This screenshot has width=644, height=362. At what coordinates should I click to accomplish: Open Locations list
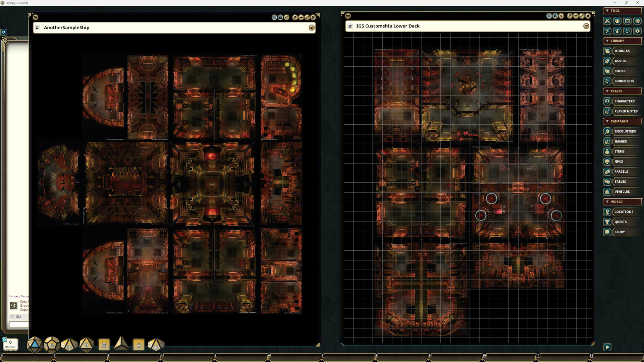click(x=623, y=212)
